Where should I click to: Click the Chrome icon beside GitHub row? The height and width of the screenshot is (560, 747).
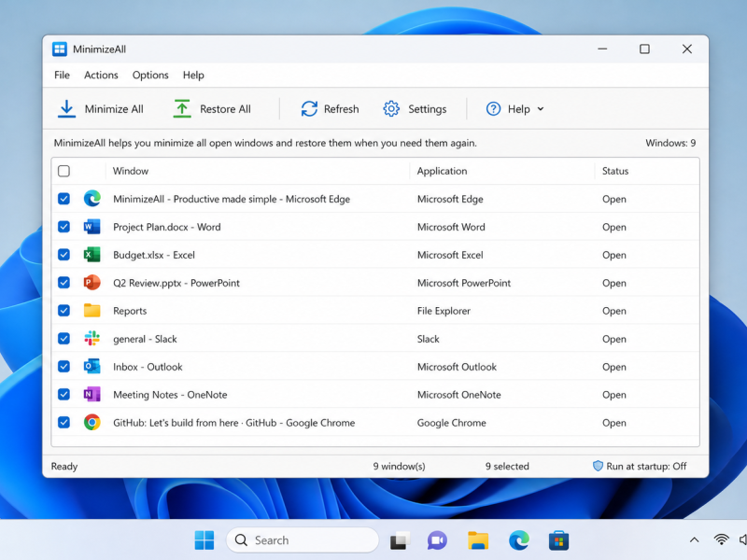(x=92, y=423)
